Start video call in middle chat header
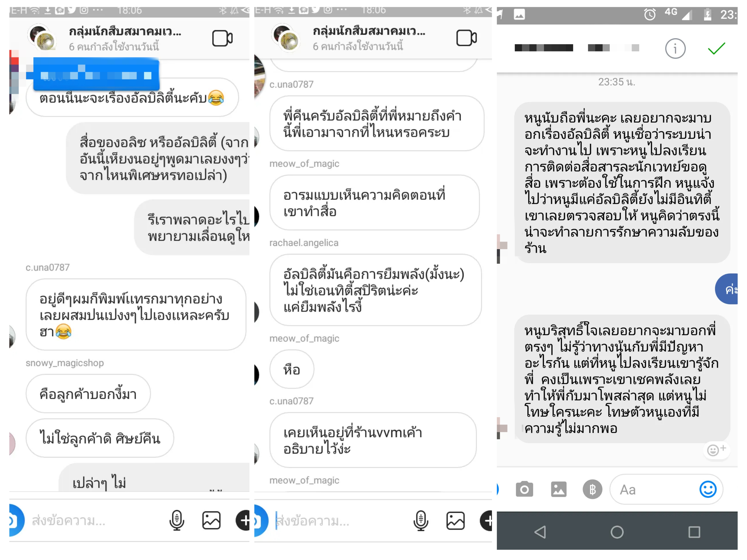 pyautogui.click(x=466, y=38)
